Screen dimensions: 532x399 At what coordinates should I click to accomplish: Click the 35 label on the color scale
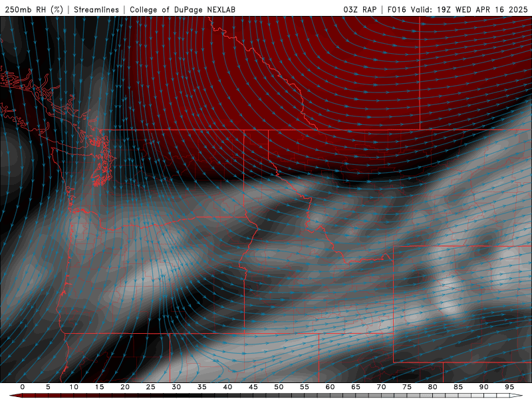201,387
